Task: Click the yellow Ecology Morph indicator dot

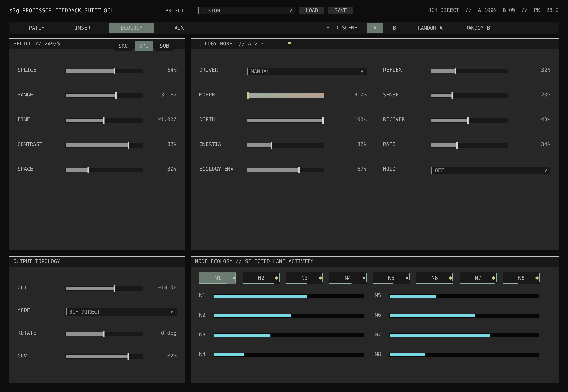Action: coord(289,43)
